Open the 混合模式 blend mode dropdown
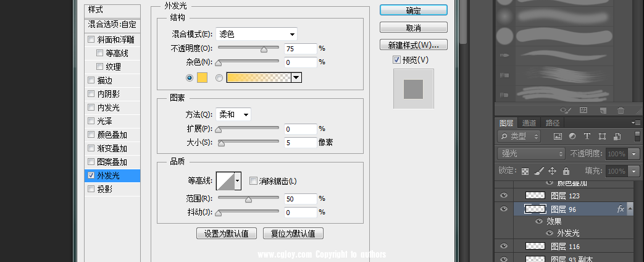The width and height of the screenshot is (644, 262). [257, 33]
